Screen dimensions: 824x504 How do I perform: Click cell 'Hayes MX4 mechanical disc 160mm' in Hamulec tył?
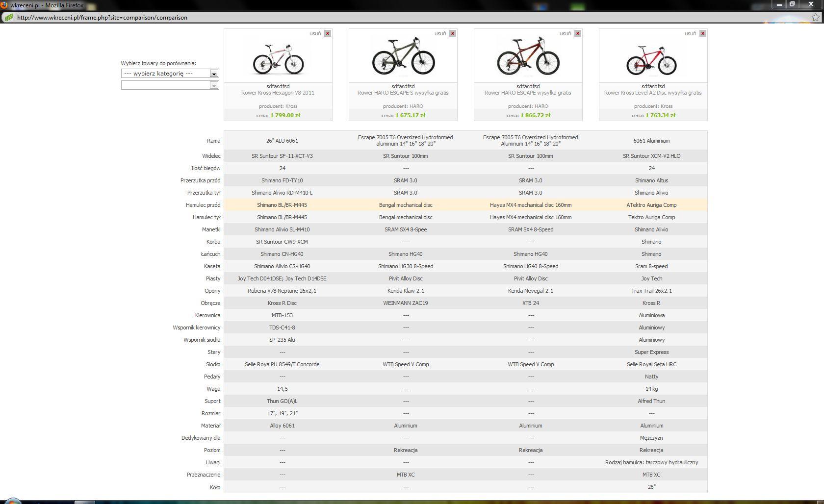click(x=531, y=217)
